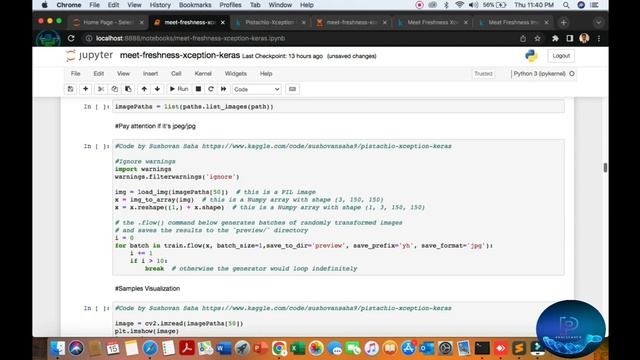Share this page icon in address bar

(523, 38)
